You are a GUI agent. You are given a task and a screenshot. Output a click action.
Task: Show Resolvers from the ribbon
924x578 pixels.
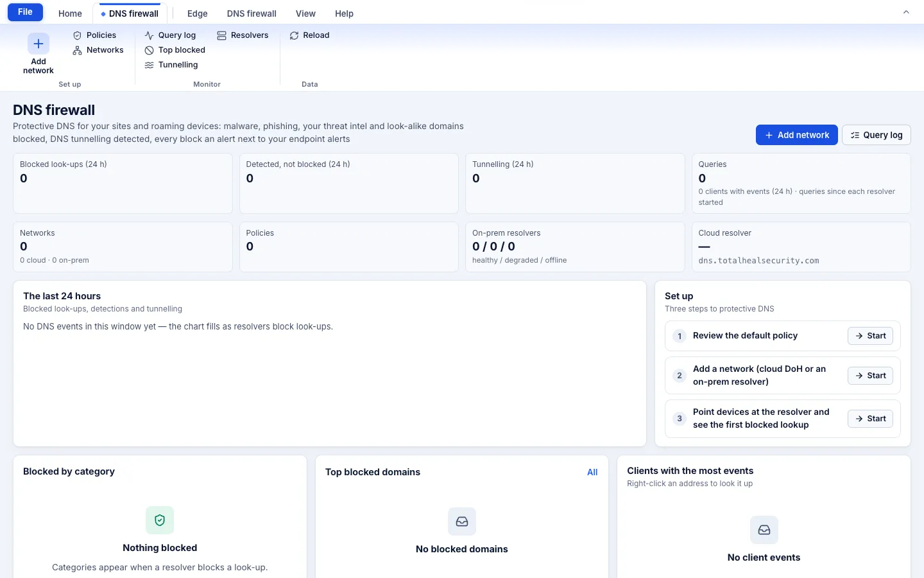point(243,35)
